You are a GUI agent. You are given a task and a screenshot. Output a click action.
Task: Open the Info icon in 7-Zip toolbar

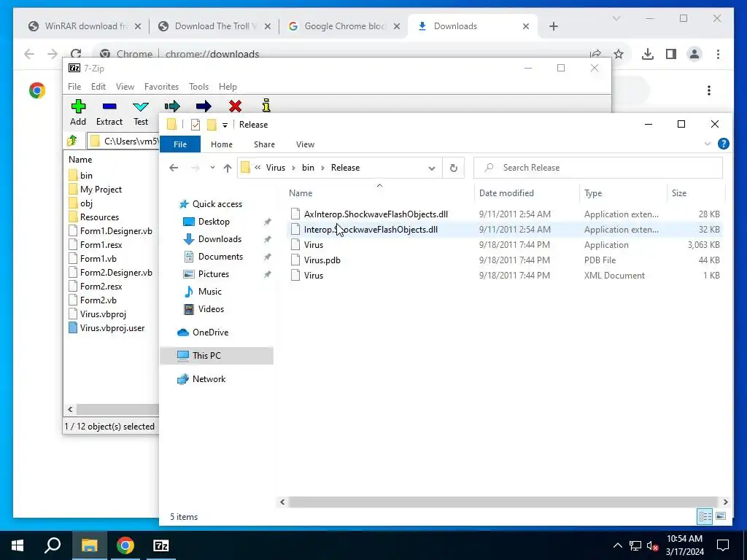(266, 105)
